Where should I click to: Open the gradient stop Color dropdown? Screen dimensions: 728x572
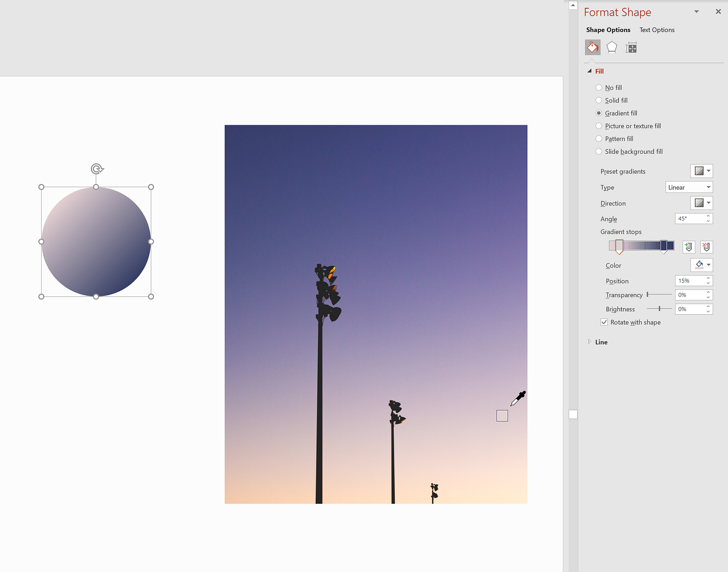click(x=701, y=265)
